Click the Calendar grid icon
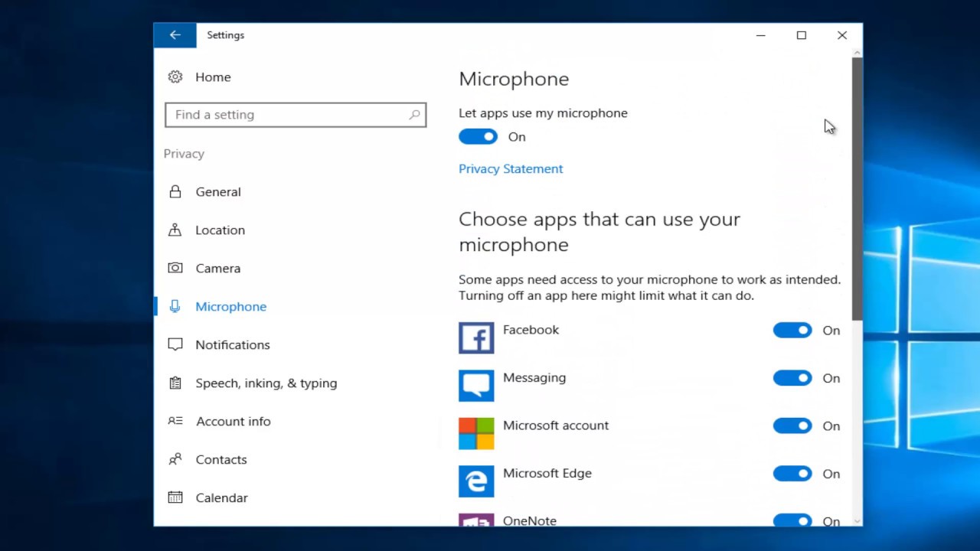 (175, 497)
